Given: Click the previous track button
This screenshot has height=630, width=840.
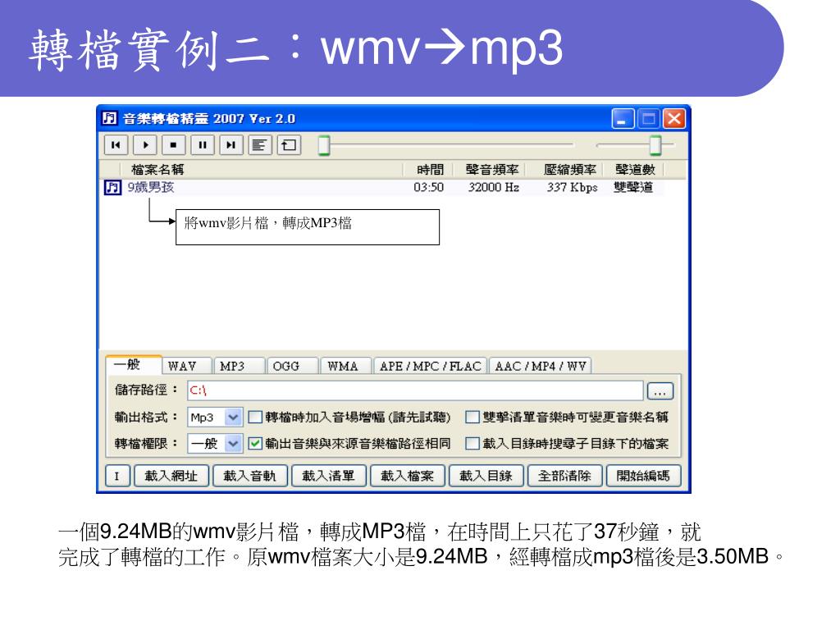Looking at the screenshot, I should pyautogui.click(x=116, y=145).
